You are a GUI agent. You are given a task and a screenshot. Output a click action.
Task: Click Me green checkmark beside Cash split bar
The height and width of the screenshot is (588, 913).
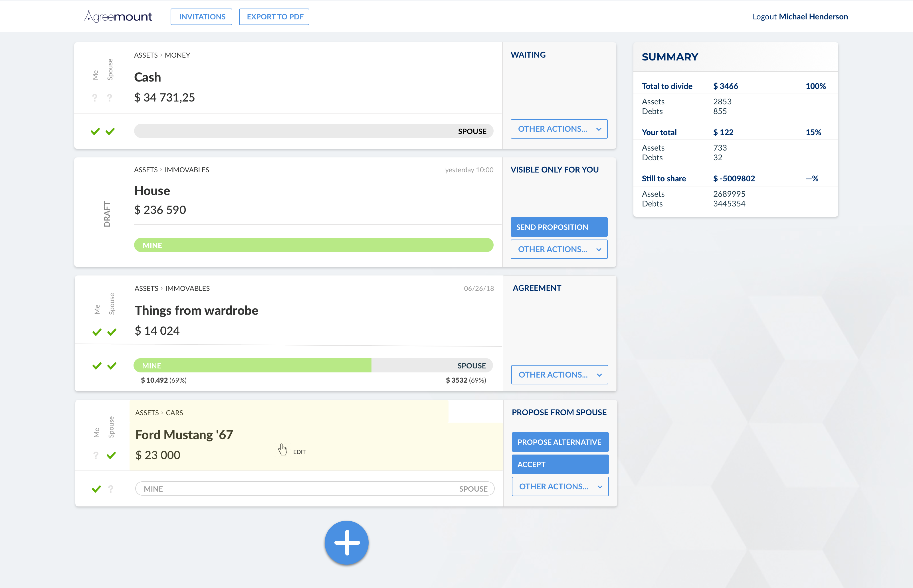[x=95, y=131]
